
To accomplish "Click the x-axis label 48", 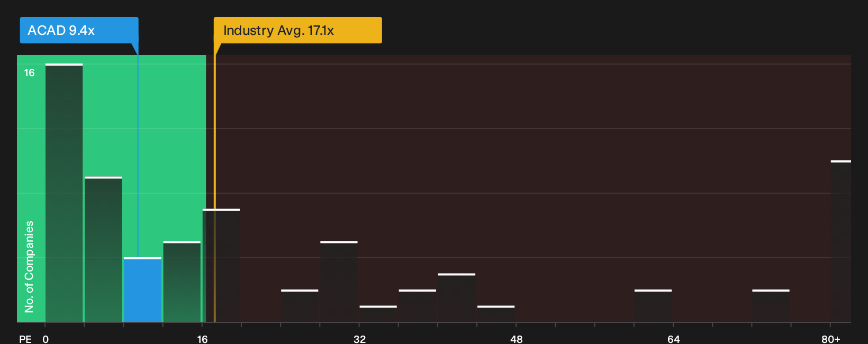I will click(517, 339).
